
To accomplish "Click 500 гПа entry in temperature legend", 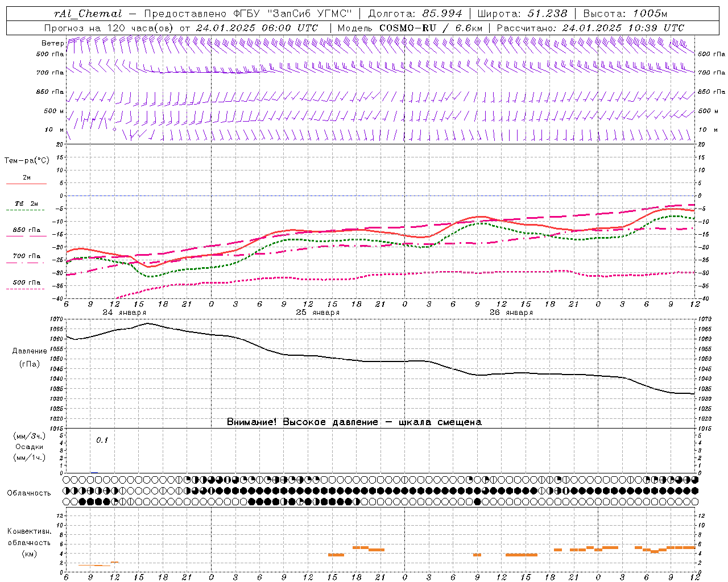I will (27, 282).
